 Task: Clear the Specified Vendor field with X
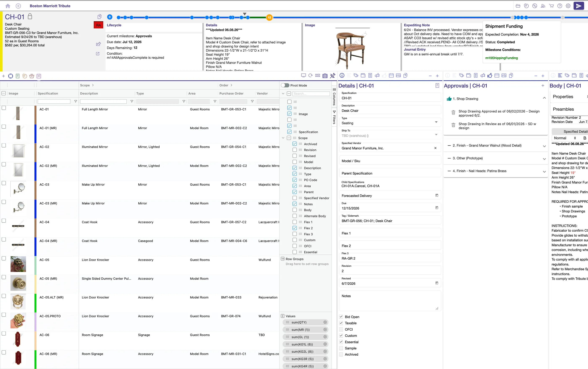[435, 148]
